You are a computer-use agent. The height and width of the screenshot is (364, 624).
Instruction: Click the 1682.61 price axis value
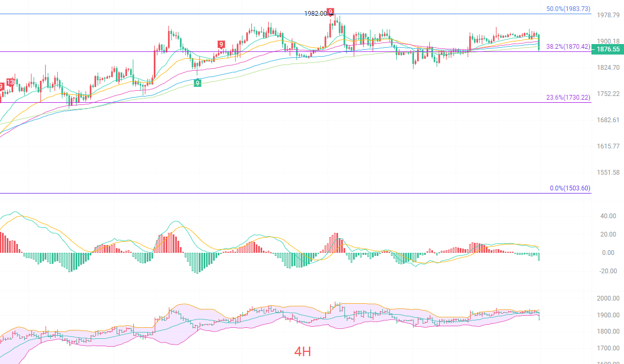point(608,120)
